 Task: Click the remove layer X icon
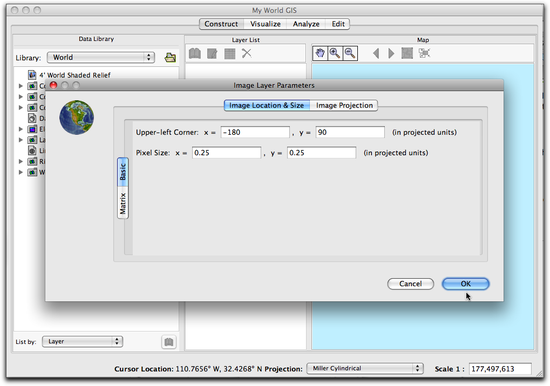coord(247,53)
